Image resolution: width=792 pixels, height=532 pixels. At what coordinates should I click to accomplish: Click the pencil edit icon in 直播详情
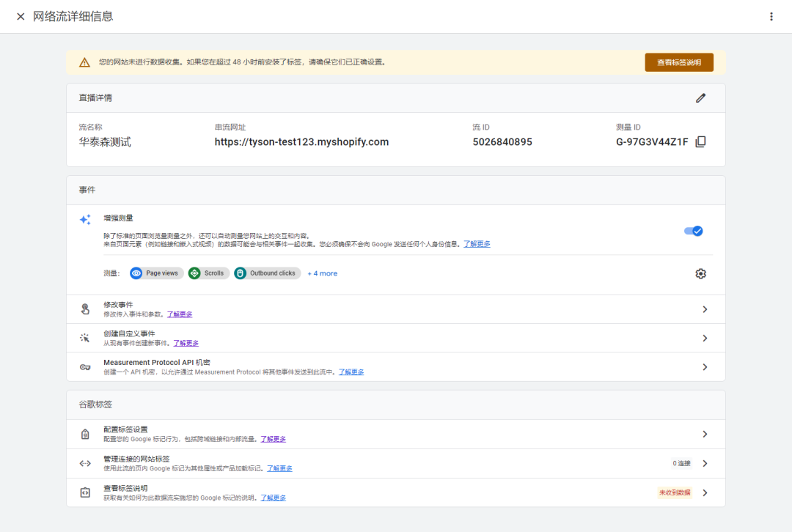pyautogui.click(x=700, y=98)
